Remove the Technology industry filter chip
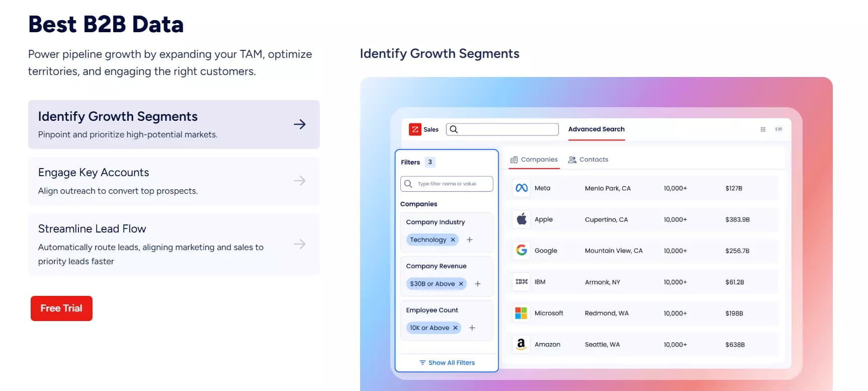 pos(453,240)
